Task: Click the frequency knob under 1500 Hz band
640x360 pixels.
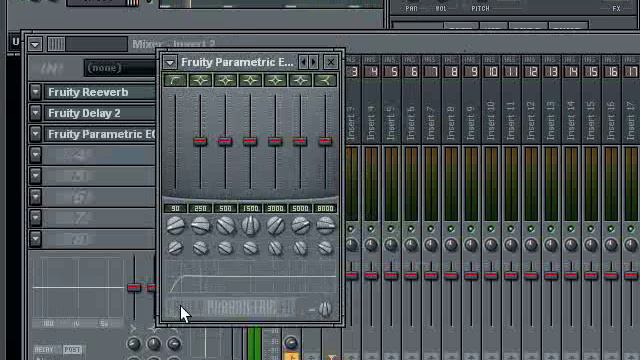Action: click(x=250, y=226)
